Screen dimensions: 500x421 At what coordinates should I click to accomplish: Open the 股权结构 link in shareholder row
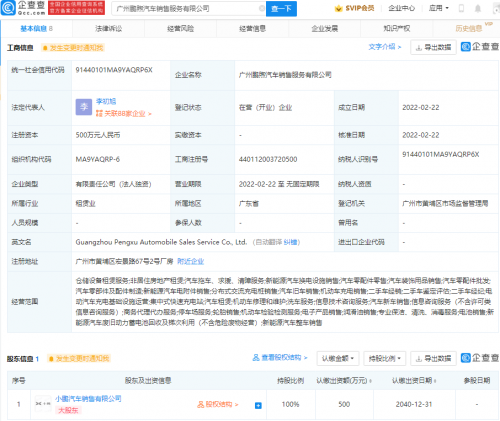click(x=218, y=404)
